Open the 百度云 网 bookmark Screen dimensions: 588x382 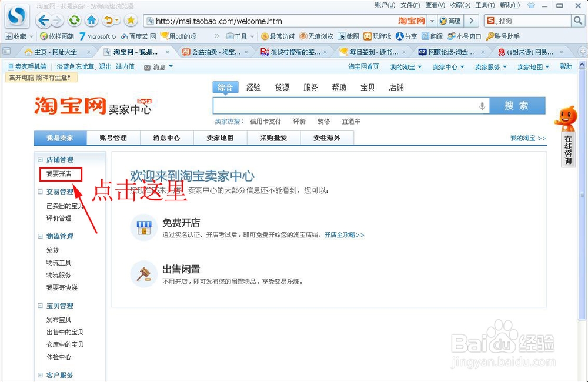click(138, 36)
